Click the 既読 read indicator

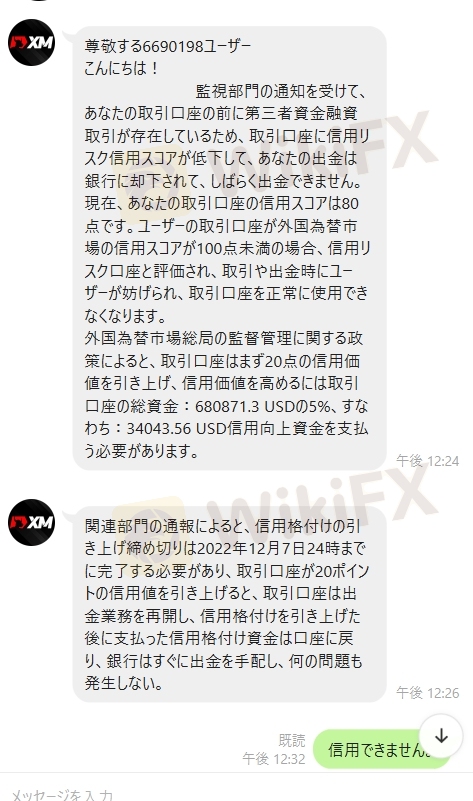(292, 740)
